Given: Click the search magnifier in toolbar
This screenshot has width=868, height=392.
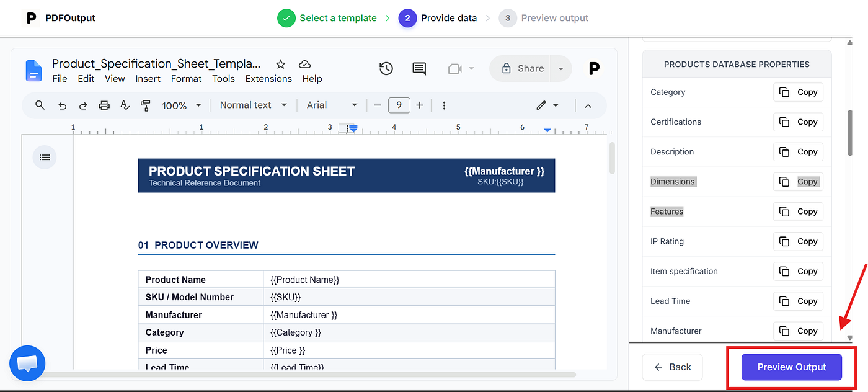Looking at the screenshot, I should (x=40, y=105).
